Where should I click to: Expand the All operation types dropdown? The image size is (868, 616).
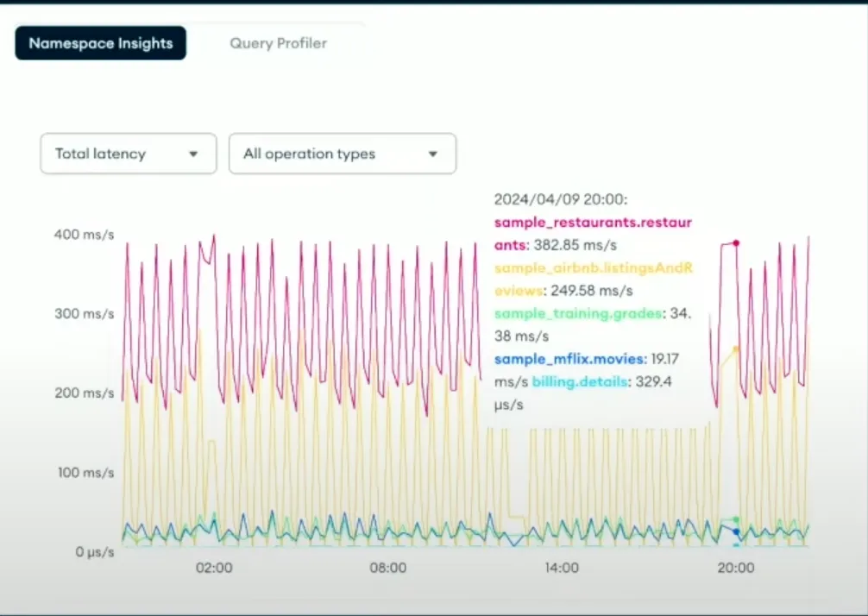click(x=343, y=154)
